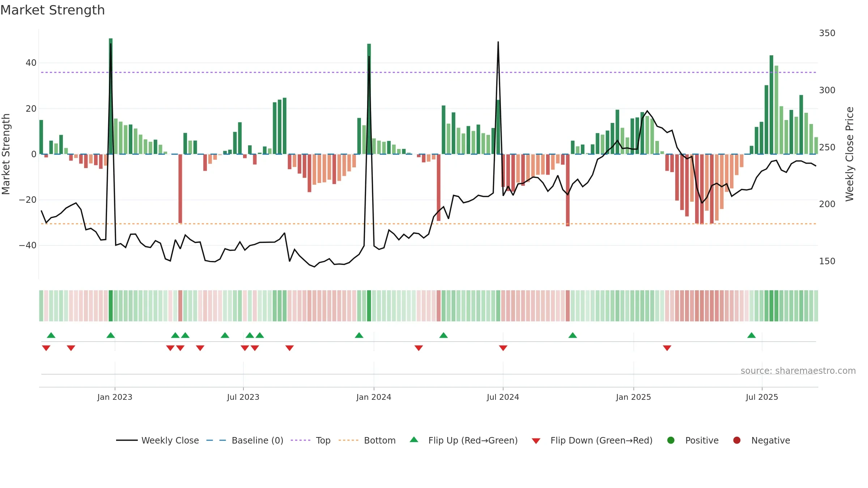Image resolution: width=868 pixels, height=488 pixels.
Task: Click the Jan 2024 axis label
Action: click(x=374, y=397)
